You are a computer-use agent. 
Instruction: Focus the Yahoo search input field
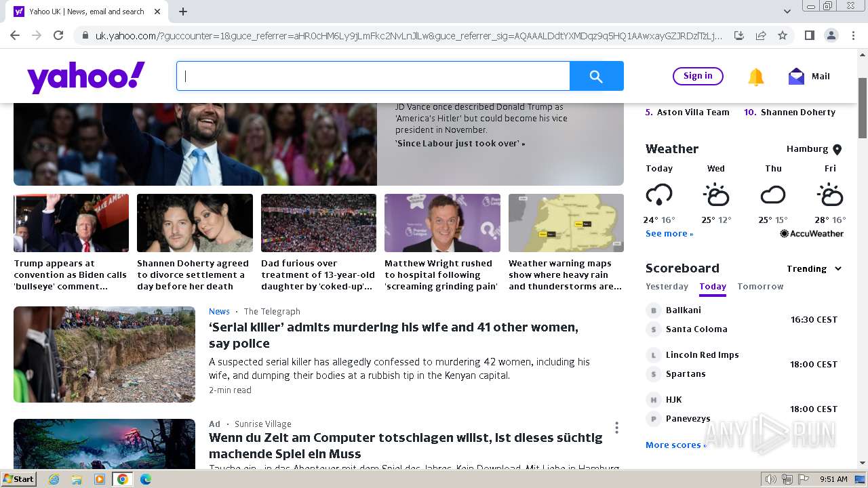pyautogui.click(x=373, y=76)
